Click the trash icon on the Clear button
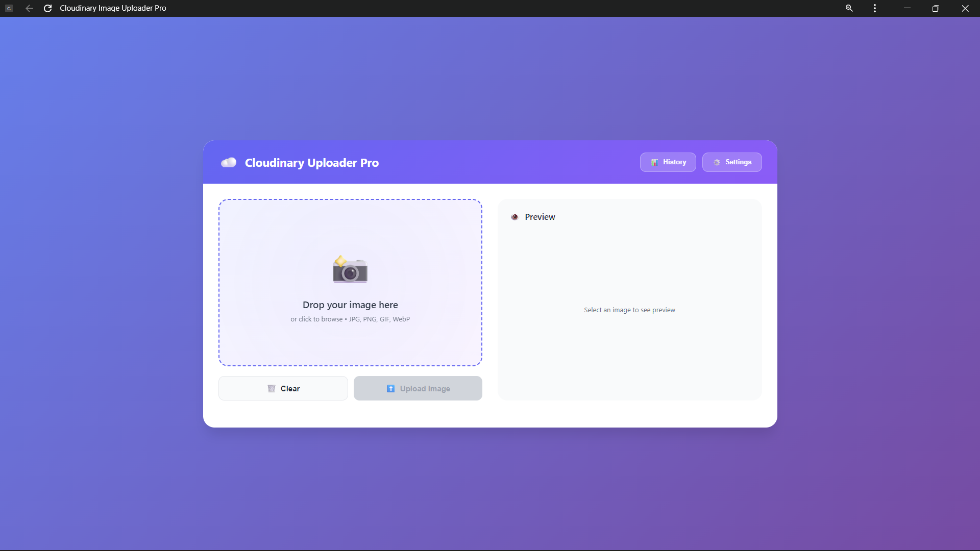 coord(272,388)
